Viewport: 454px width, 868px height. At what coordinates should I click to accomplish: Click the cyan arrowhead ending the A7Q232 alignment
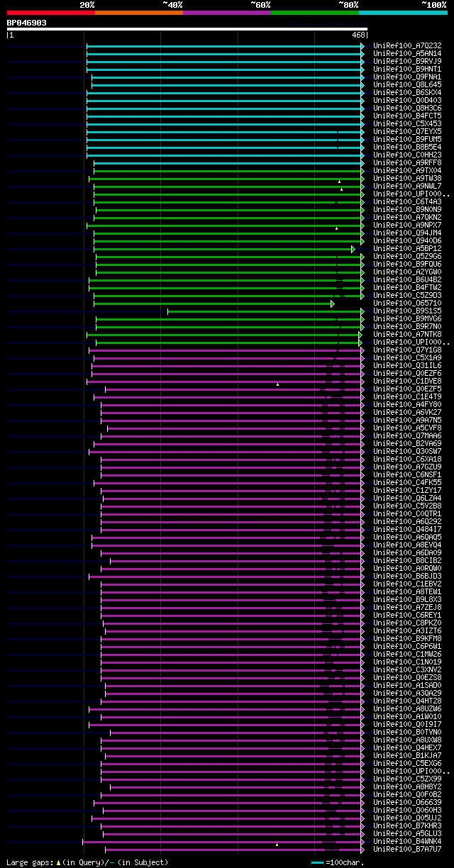coord(362,46)
